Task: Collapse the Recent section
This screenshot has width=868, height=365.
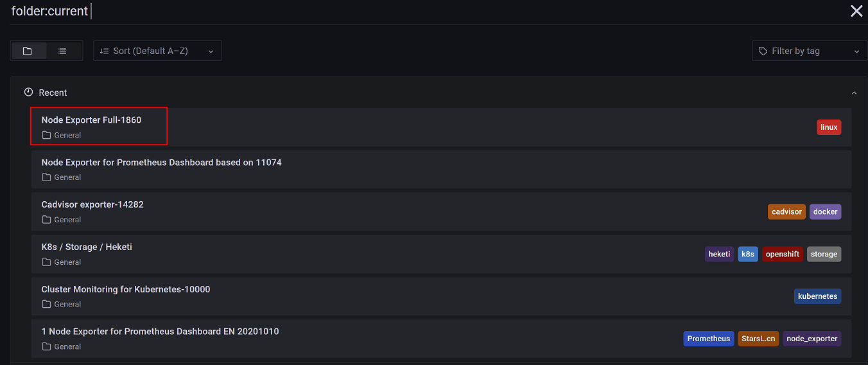Action: point(854,93)
